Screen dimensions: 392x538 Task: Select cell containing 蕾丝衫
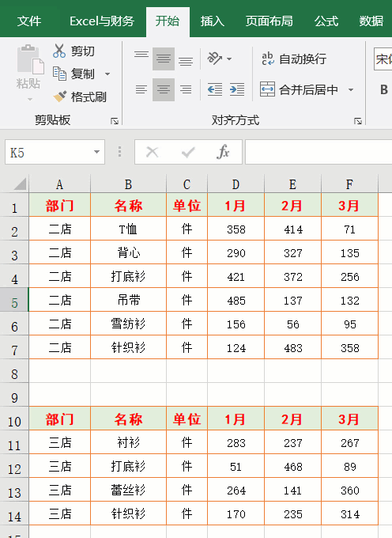pos(128,490)
